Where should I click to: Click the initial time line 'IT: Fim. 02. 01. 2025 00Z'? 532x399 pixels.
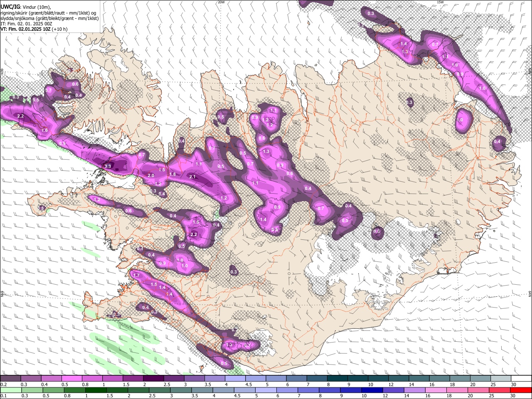point(26,24)
